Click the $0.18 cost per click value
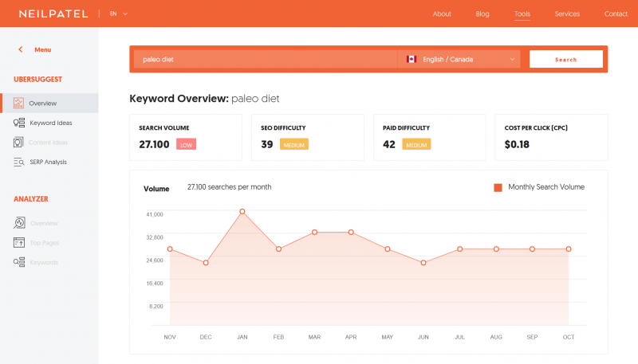 [517, 144]
